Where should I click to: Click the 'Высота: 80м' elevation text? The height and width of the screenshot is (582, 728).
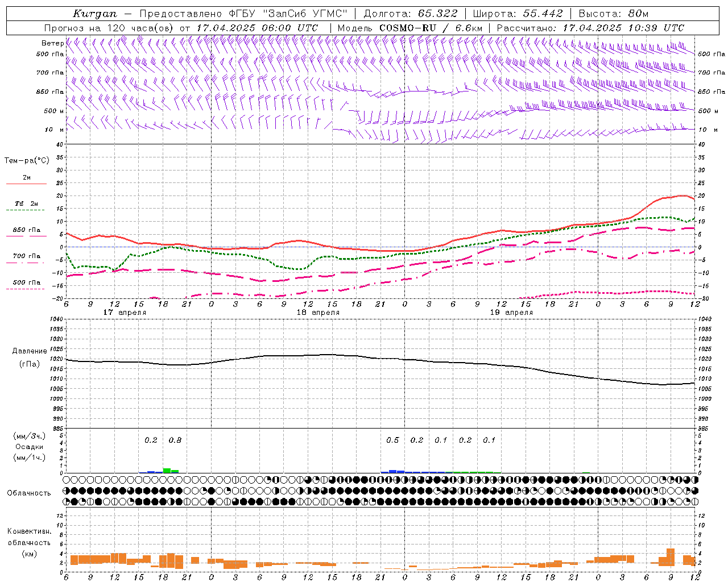(614, 14)
